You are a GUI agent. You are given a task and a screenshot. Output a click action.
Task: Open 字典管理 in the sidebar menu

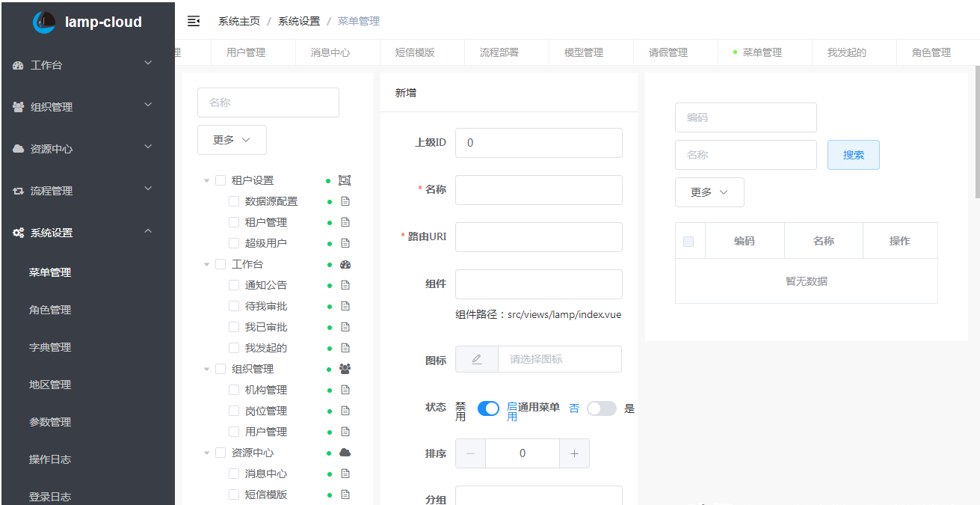click(50, 347)
